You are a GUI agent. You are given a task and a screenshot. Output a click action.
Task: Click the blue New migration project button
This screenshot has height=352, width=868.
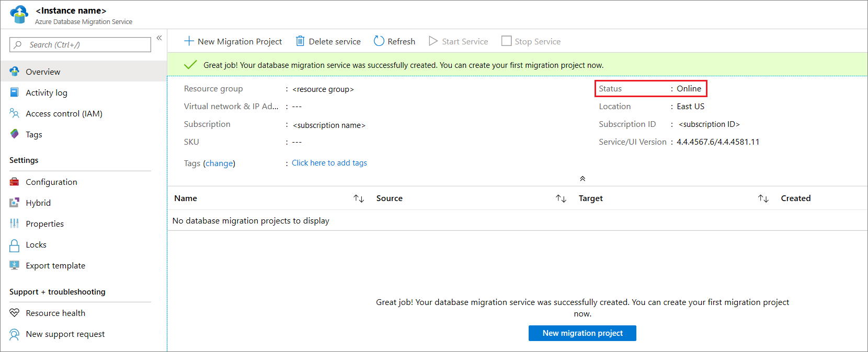pyautogui.click(x=583, y=333)
